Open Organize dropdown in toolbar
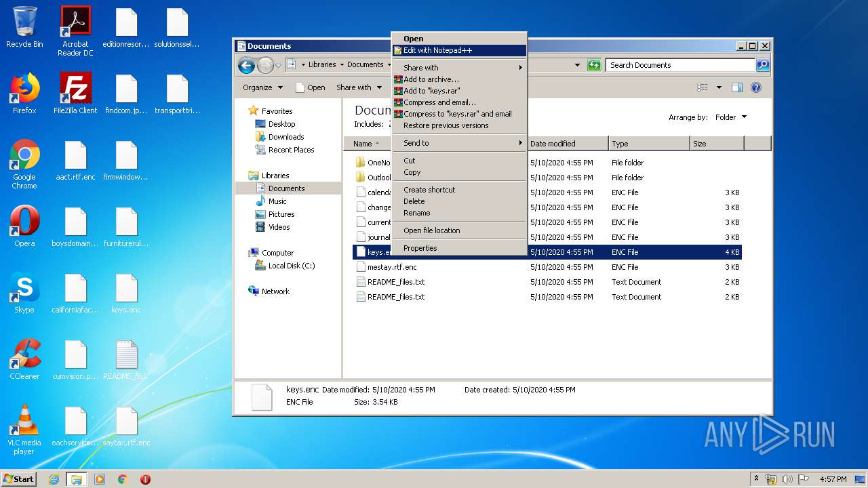Screen dimensions: 868x488 [262, 87]
